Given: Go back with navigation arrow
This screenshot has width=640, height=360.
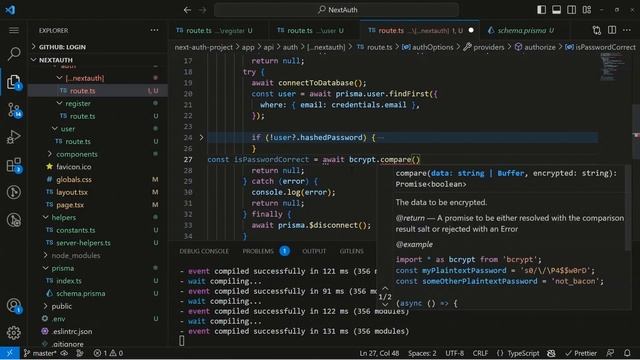Looking at the screenshot, I should pos(187,10).
